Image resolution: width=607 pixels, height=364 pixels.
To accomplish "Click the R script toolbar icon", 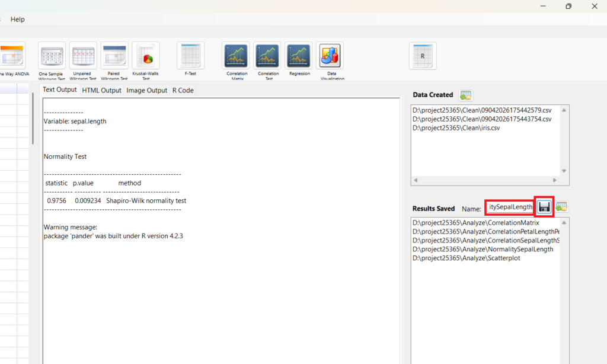I will tap(423, 56).
